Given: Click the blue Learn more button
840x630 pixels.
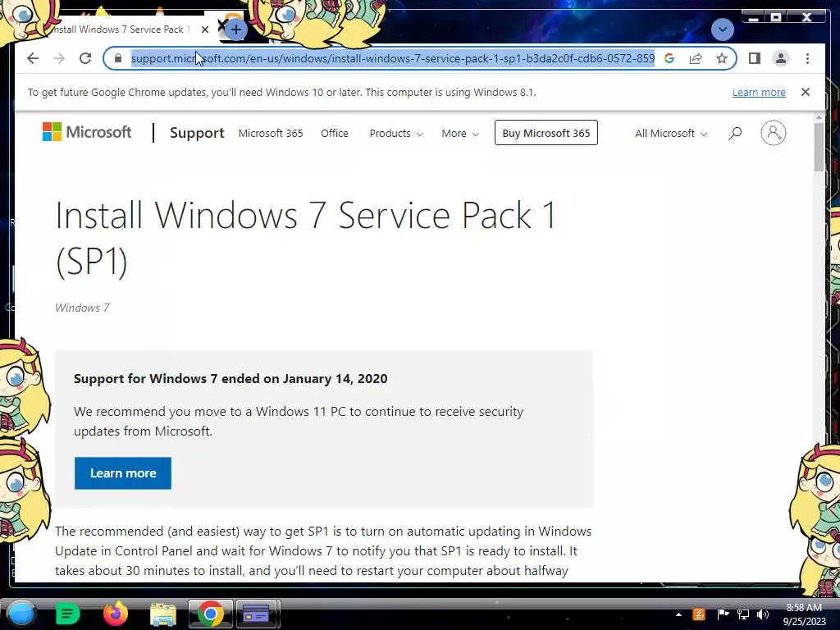Looking at the screenshot, I should pos(123,473).
